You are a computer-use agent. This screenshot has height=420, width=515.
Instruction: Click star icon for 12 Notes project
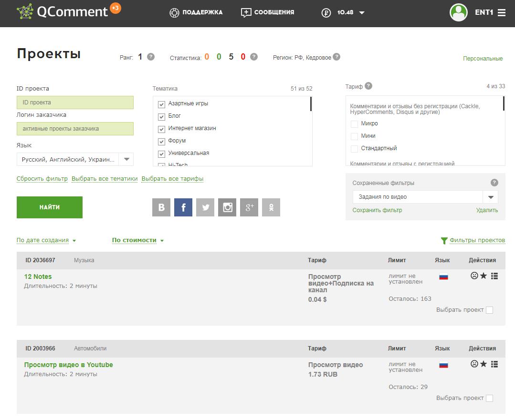click(x=483, y=276)
